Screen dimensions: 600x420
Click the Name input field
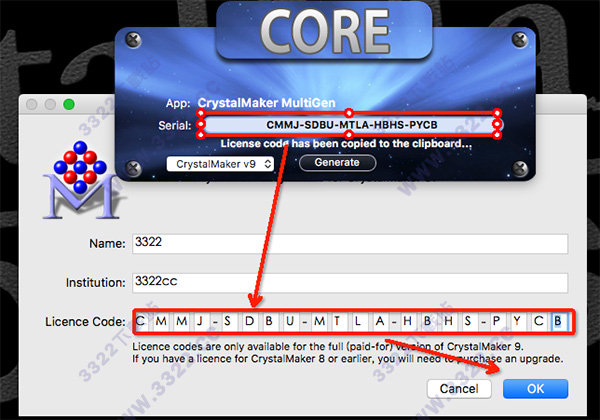pos(350,244)
